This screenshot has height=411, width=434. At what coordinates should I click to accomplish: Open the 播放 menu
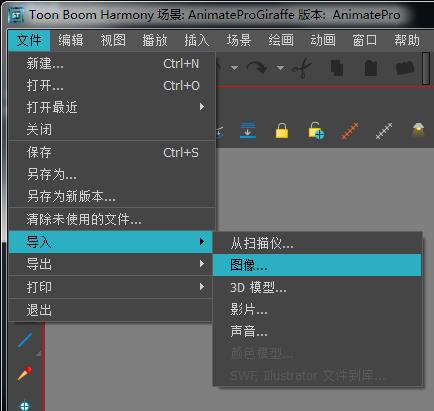pyautogui.click(x=155, y=40)
